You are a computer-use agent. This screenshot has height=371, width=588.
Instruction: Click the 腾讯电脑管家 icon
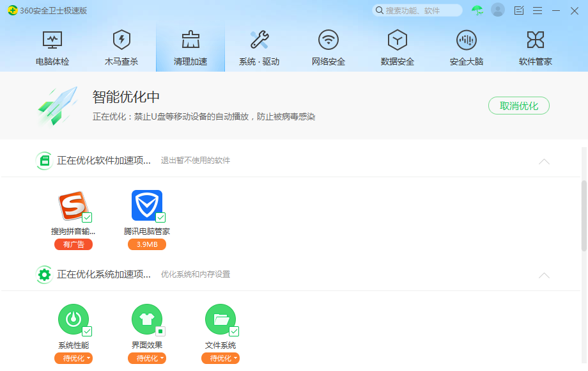[146, 205]
